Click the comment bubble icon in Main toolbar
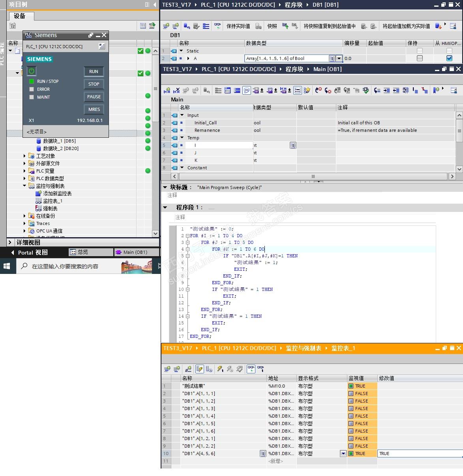Screen dimensions: 463x476 click(247, 90)
